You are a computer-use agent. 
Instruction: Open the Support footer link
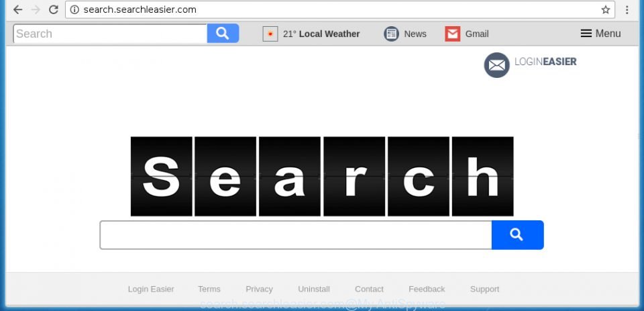[x=484, y=290]
